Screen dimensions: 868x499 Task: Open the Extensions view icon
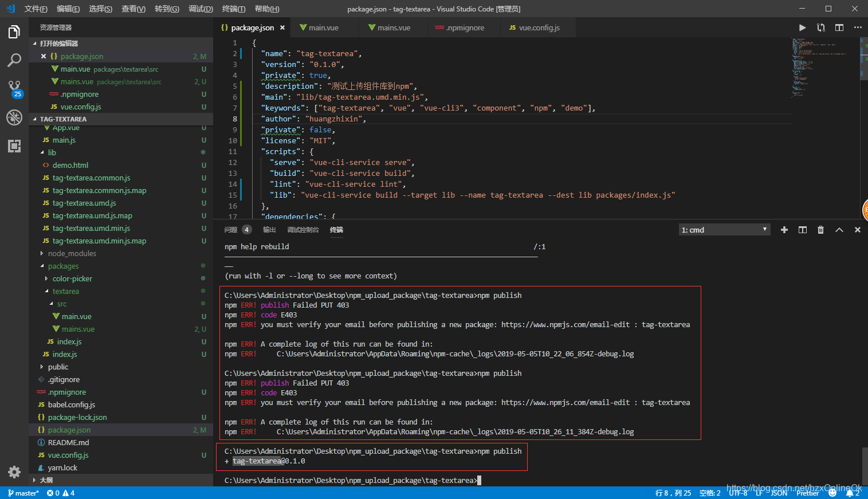pos(14,146)
